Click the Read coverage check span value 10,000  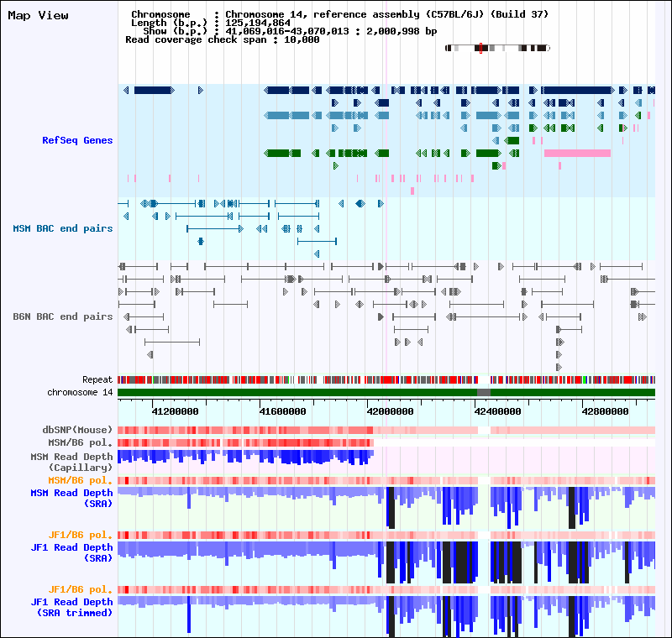click(302, 39)
